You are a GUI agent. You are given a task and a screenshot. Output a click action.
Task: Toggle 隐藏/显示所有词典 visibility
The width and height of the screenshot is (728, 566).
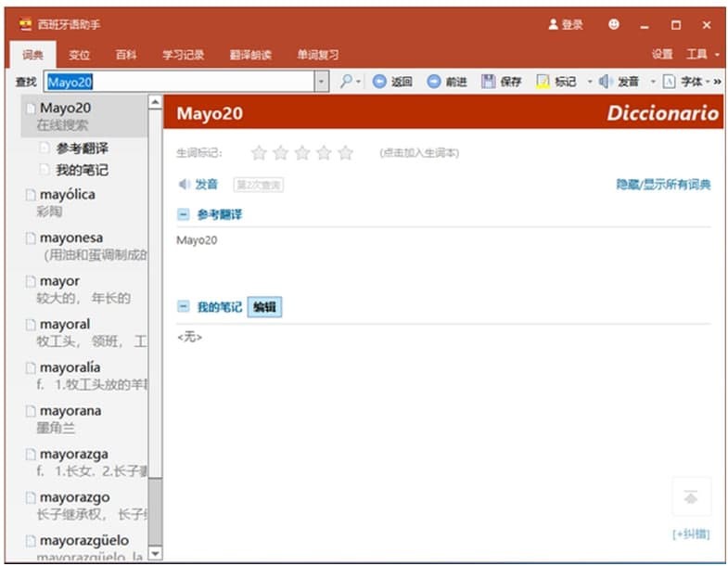point(663,185)
